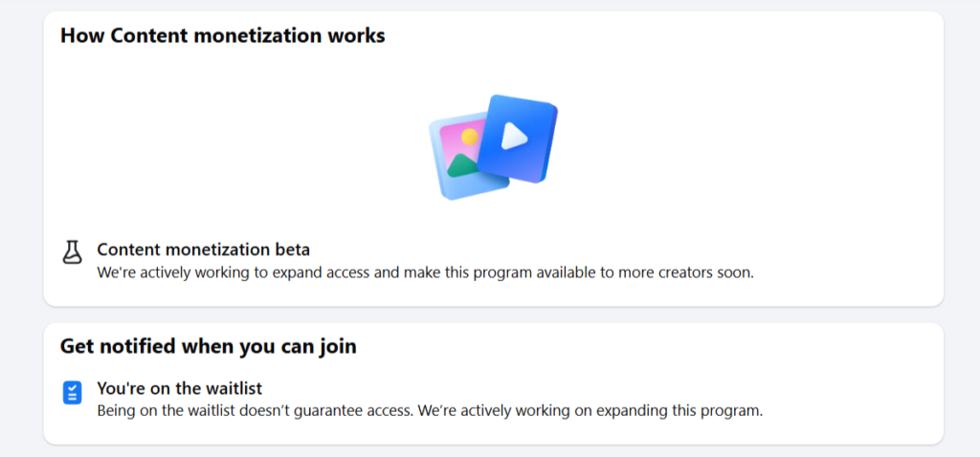980x457 pixels.
Task: Click the blue video play card illustration
Action: point(518,139)
